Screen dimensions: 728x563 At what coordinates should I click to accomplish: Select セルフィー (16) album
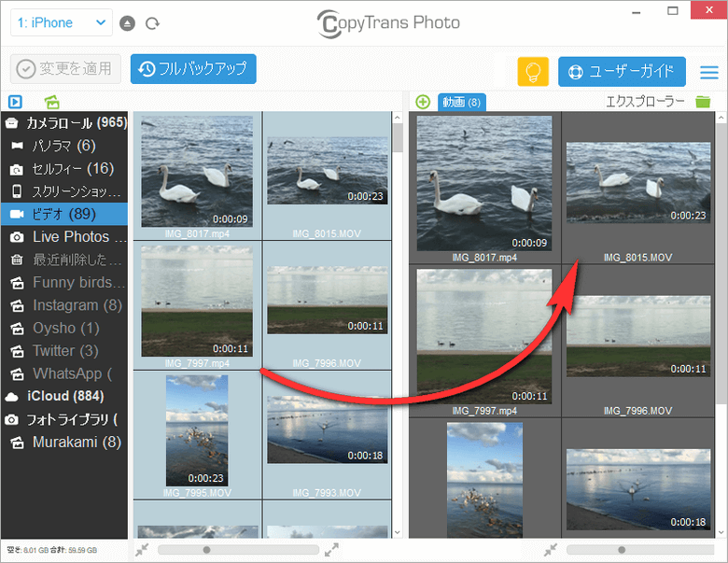pos(64,168)
